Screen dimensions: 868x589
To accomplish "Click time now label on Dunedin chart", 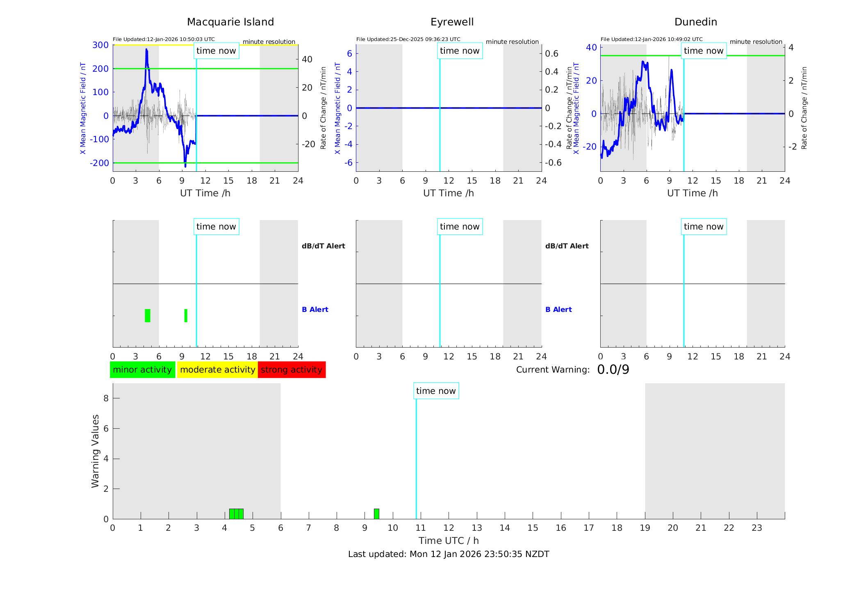I will pyautogui.click(x=704, y=51).
